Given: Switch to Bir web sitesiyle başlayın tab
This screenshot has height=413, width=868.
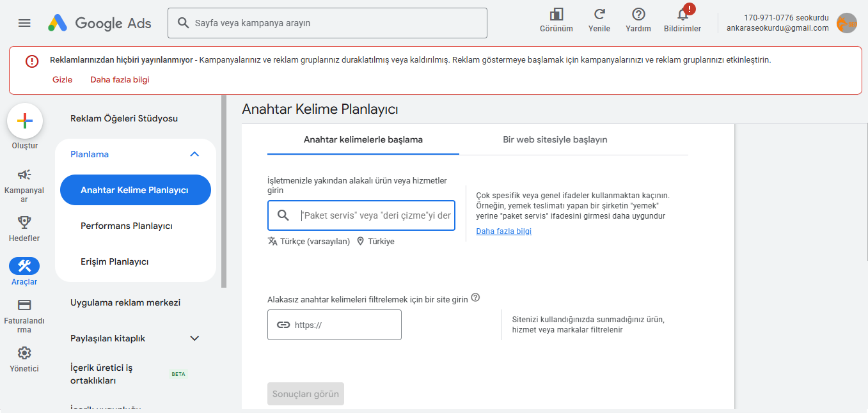Looking at the screenshot, I should tap(554, 139).
